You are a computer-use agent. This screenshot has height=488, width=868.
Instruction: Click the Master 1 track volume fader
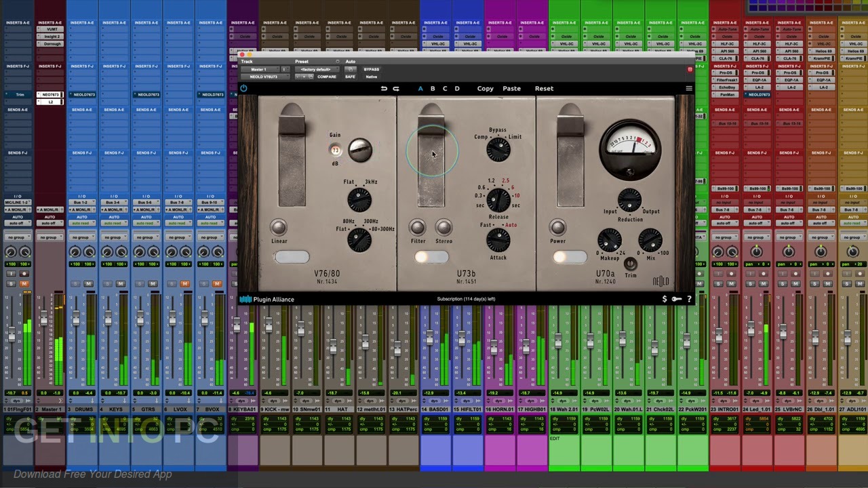(x=43, y=319)
